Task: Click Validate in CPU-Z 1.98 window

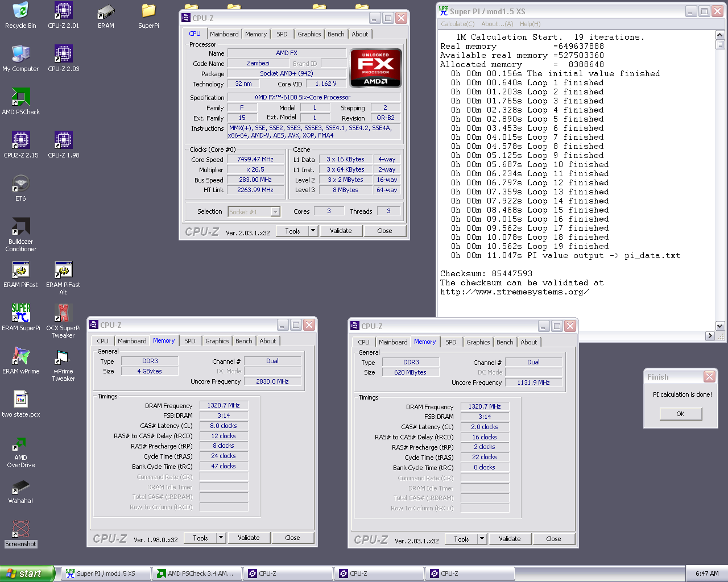Action: point(249,538)
